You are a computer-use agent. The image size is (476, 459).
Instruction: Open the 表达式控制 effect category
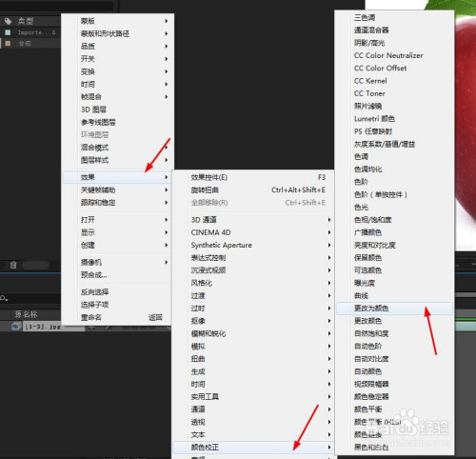pos(253,258)
